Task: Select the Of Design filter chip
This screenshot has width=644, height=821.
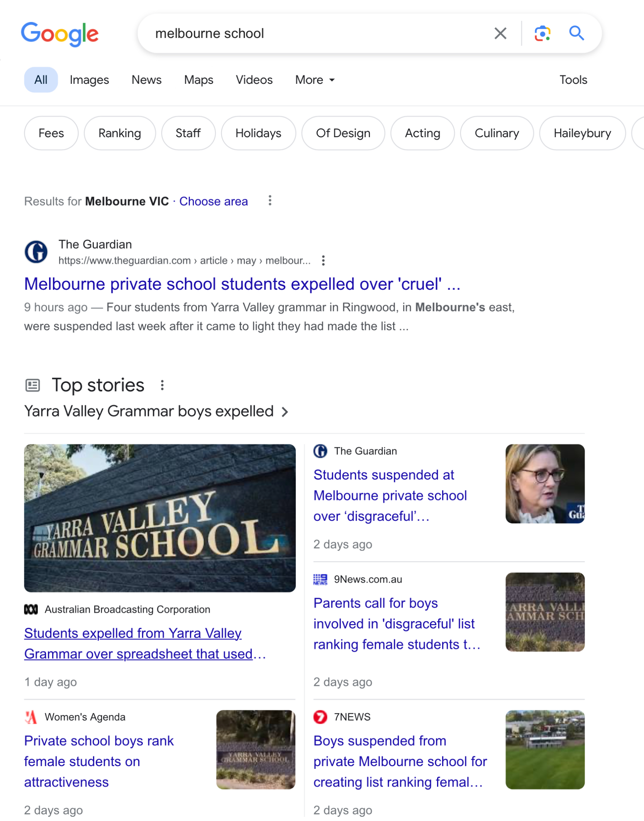Action: tap(343, 133)
